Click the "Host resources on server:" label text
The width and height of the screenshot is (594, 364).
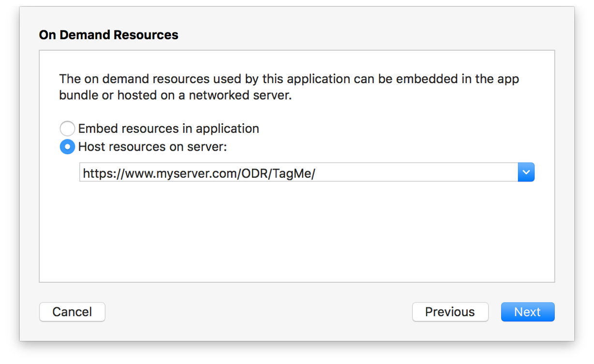coord(152,146)
